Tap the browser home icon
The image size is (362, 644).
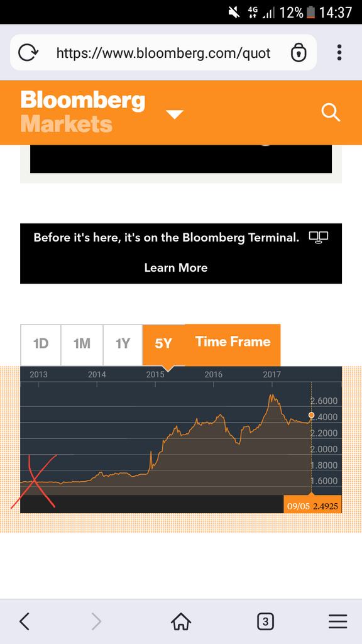pos(181,621)
